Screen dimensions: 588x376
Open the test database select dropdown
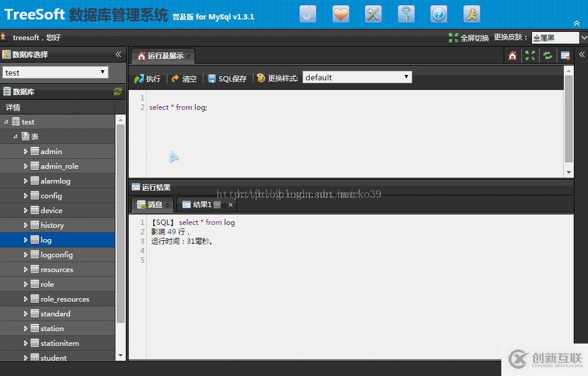click(x=55, y=73)
